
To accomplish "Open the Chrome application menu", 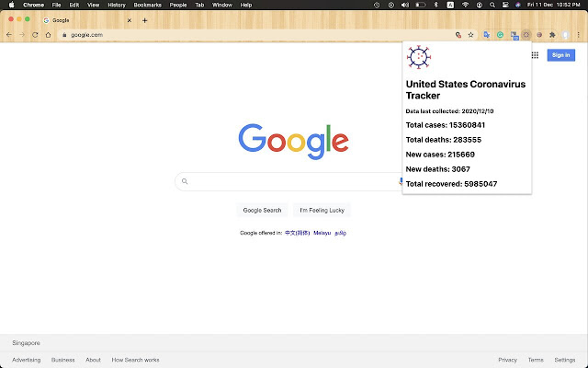I will (x=33, y=5).
